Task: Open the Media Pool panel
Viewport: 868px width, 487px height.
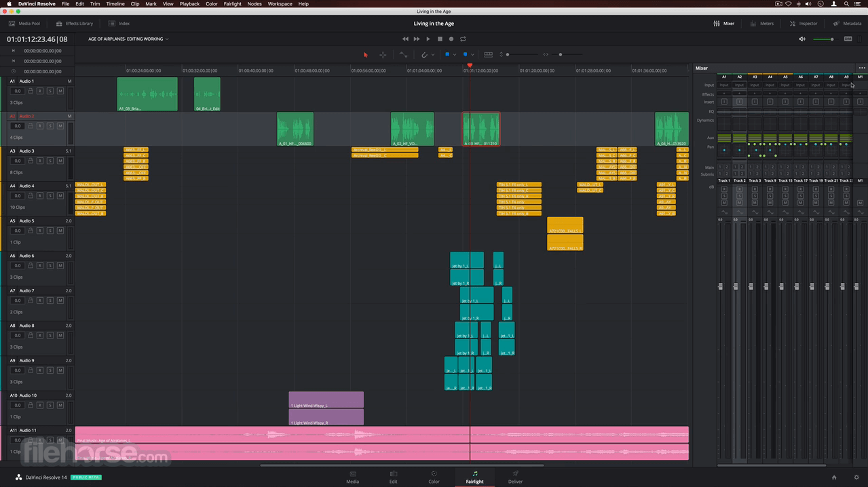Action: pyautogui.click(x=24, y=23)
